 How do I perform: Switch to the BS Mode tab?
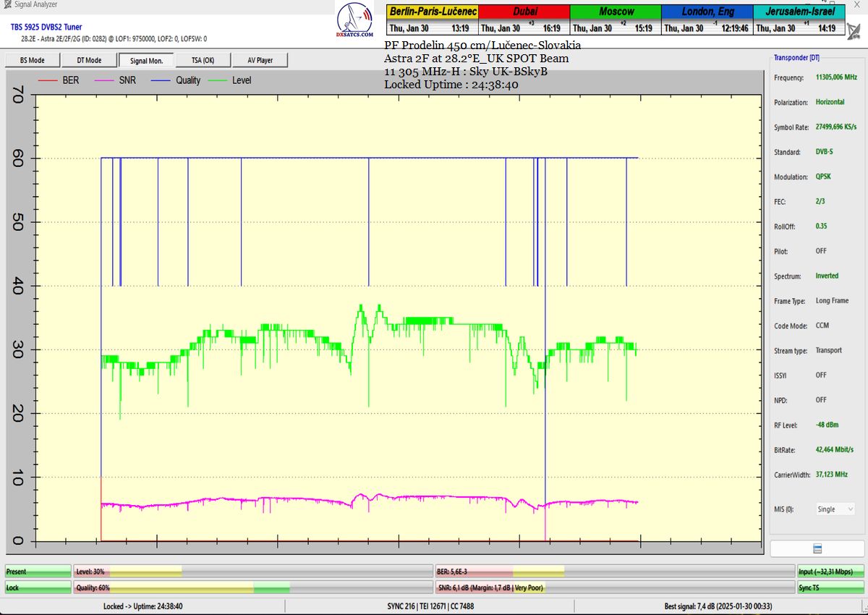(x=32, y=61)
